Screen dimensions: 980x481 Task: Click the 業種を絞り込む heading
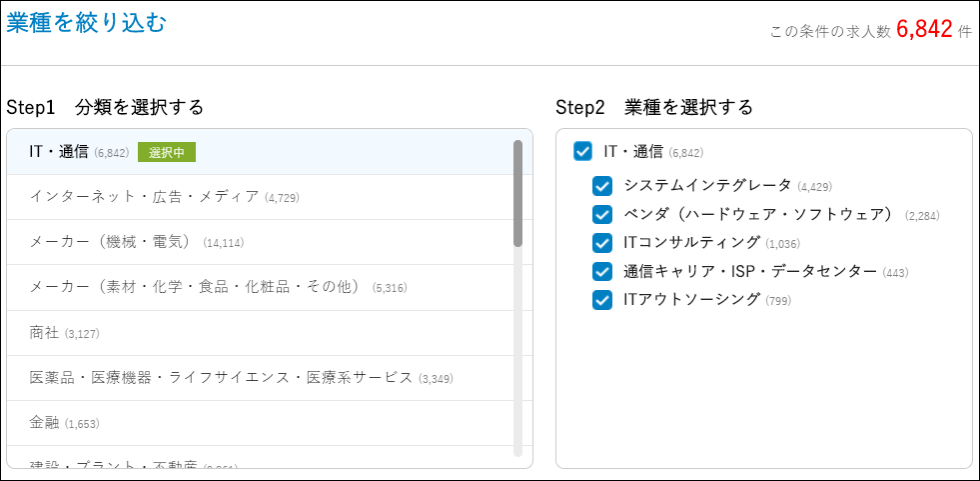[x=86, y=24]
